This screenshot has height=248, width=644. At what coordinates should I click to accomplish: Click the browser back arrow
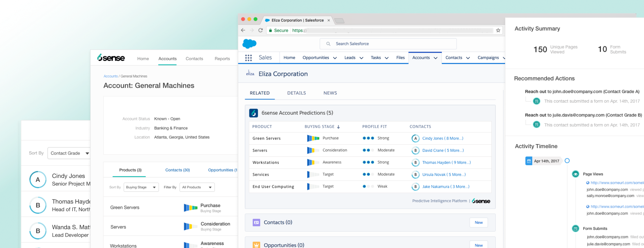click(243, 30)
